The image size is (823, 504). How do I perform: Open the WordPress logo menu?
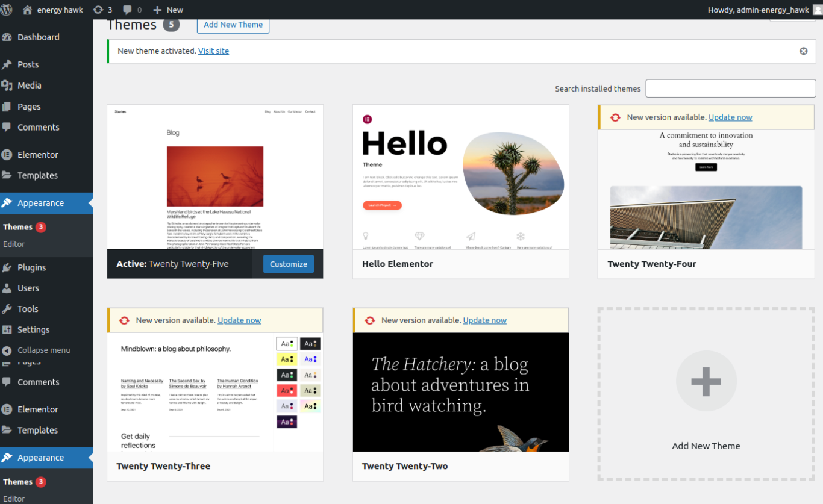click(x=7, y=10)
